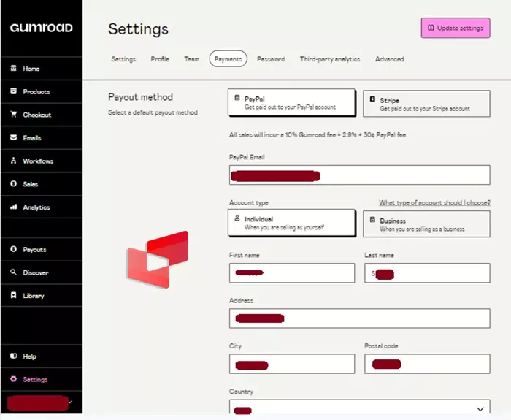511x420 pixels.
Task: Click the Emails envelope icon
Action: click(13, 137)
